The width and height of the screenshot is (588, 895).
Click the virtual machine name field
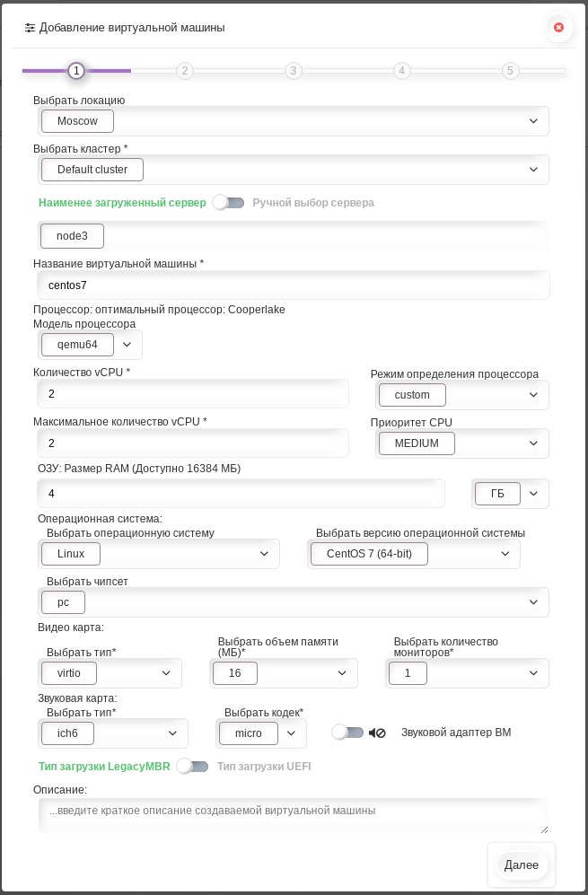tap(294, 285)
